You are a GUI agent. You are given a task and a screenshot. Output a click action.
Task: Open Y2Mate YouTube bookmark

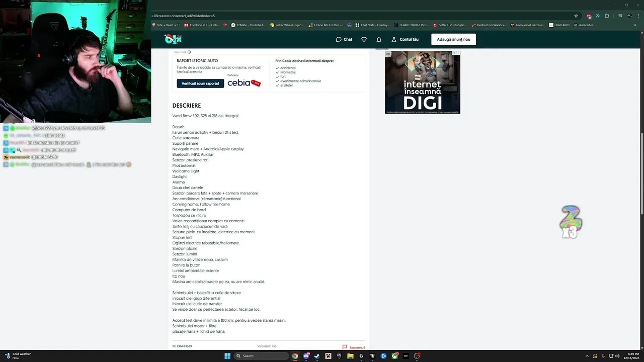pyautogui.click(x=248, y=25)
